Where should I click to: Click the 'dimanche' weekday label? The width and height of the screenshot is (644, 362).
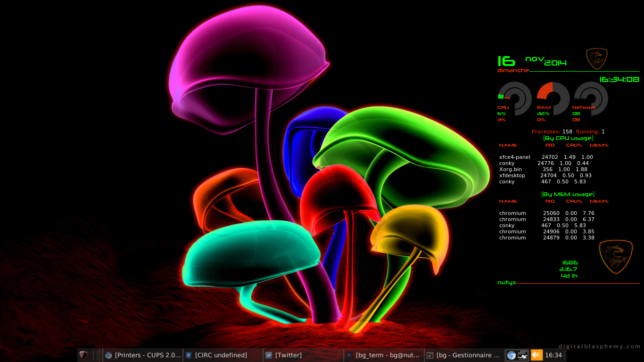coord(513,70)
